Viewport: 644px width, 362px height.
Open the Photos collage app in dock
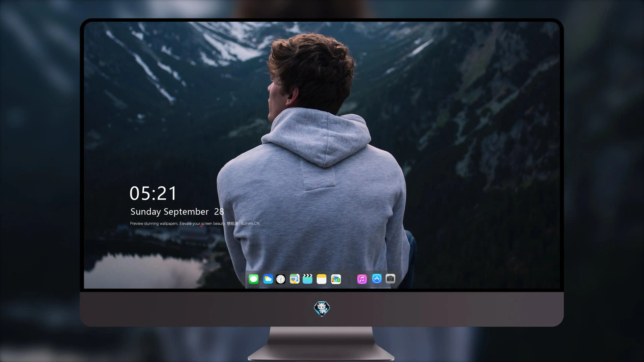[x=336, y=279]
